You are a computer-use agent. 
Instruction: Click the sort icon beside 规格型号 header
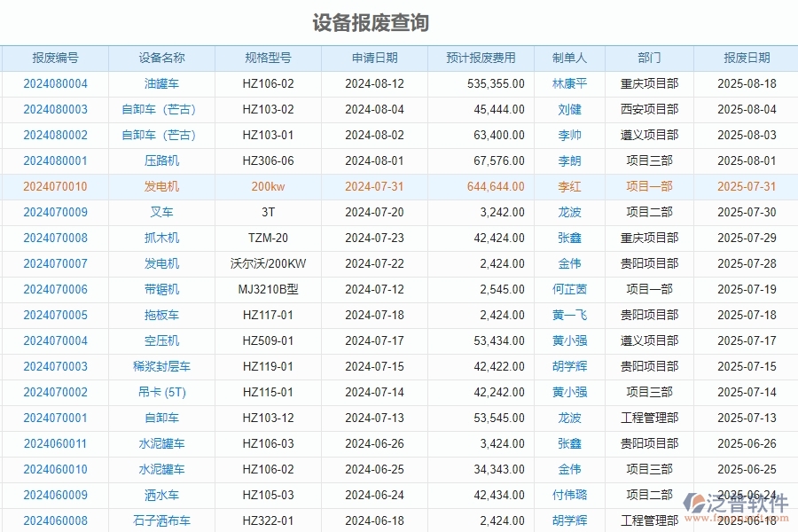pos(301,58)
